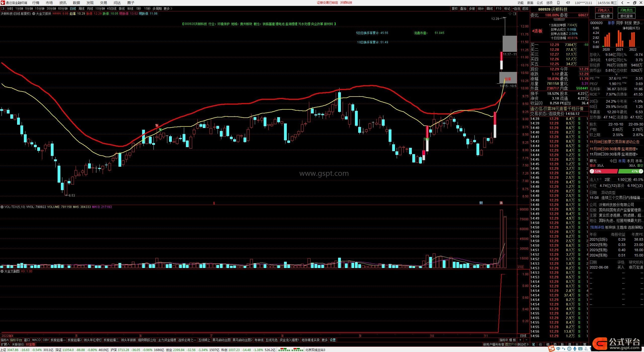The image size is (644, 352).
Task: Click the 90000 mark on the volume axis
Action: pyautogui.click(x=524, y=209)
